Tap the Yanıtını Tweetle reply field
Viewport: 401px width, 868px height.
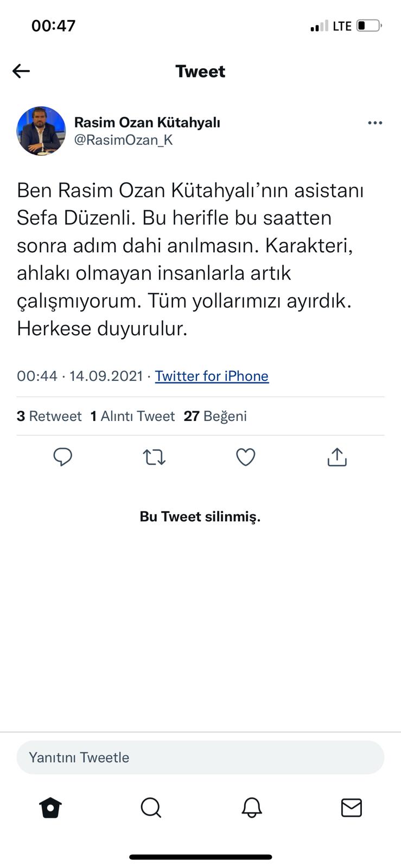tap(200, 757)
